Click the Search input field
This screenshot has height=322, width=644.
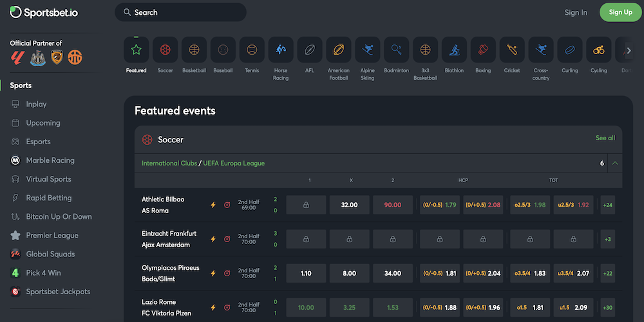coord(180,12)
